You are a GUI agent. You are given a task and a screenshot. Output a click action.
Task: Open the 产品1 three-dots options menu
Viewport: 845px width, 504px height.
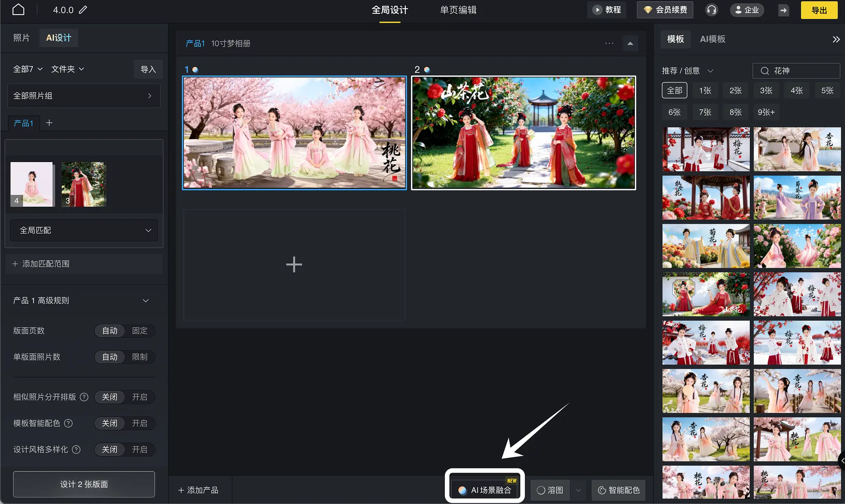click(609, 43)
